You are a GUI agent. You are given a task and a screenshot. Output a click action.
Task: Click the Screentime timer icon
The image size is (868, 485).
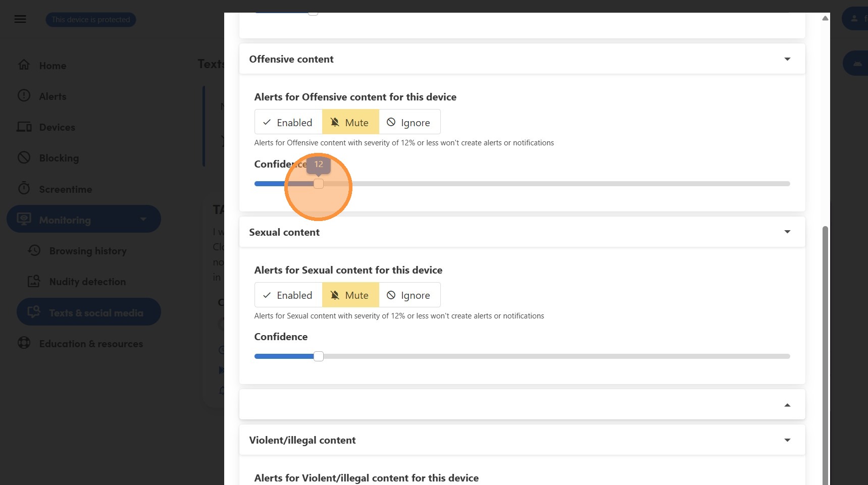coord(24,189)
